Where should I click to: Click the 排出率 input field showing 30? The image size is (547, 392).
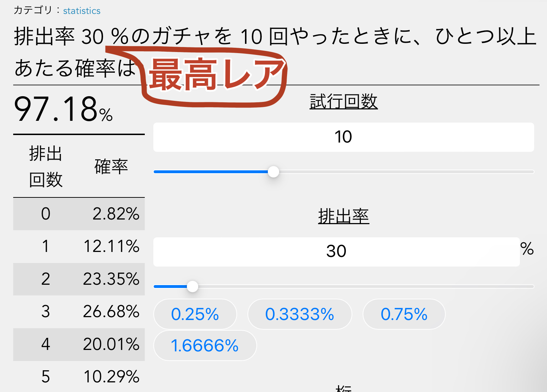(336, 252)
